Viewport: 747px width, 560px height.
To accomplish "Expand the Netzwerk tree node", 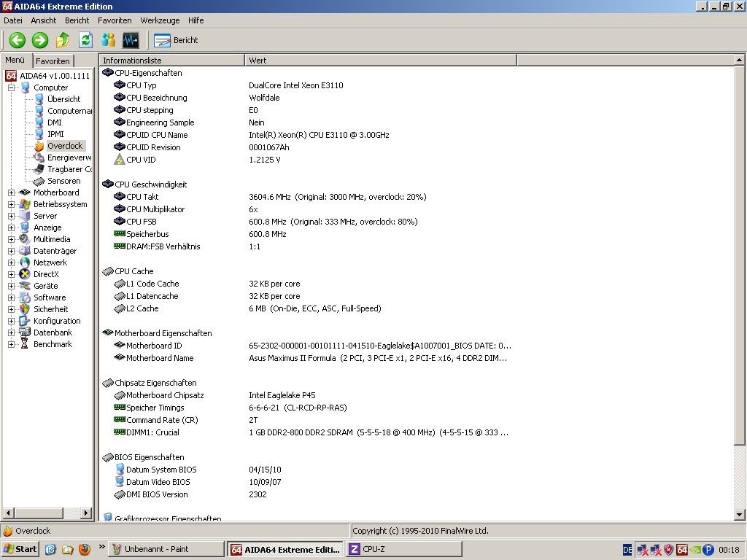I will coord(11,262).
